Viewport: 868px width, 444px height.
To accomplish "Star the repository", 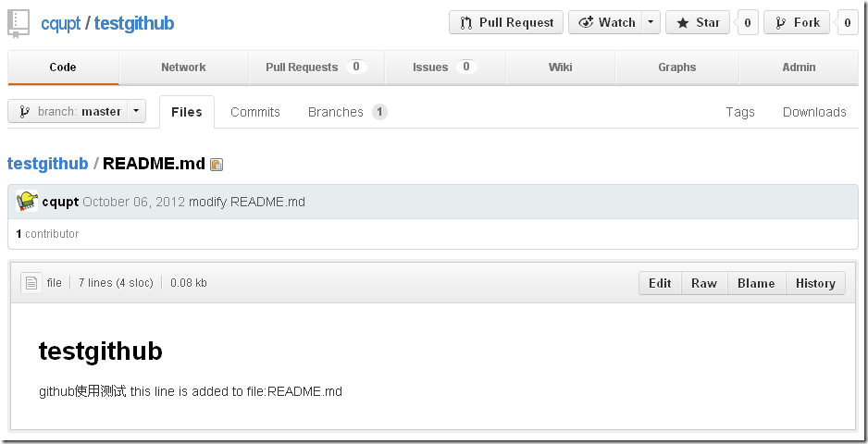I will click(698, 23).
